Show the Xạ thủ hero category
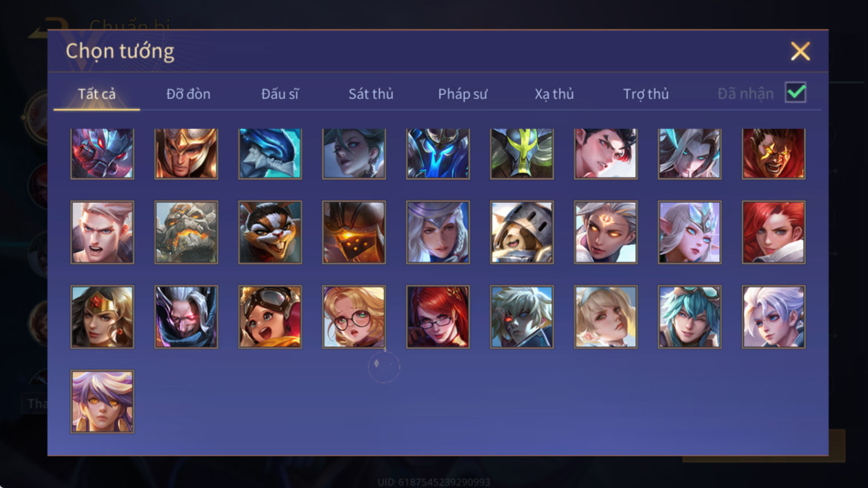The width and height of the screenshot is (868, 488). coord(554,94)
